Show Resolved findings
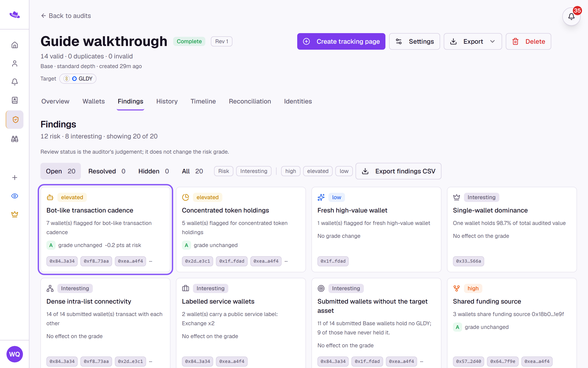 pyautogui.click(x=107, y=171)
